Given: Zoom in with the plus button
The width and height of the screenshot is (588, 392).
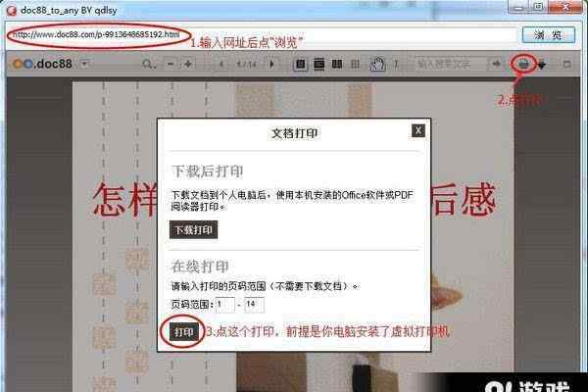Looking at the screenshot, I should pyautogui.click(x=188, y=64).
